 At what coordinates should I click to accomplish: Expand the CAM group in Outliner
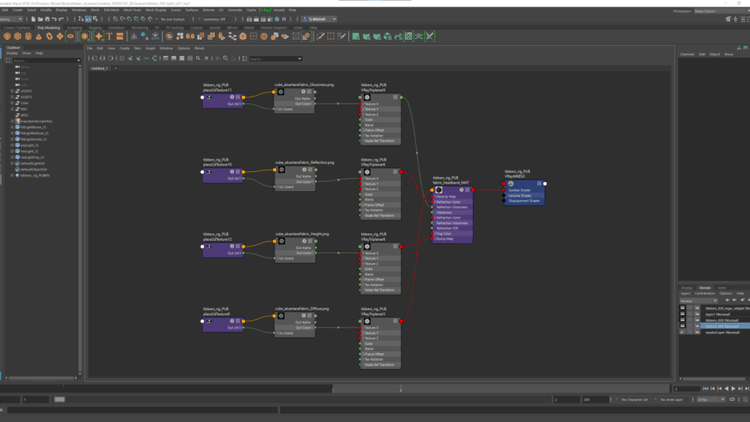point(12,103)
